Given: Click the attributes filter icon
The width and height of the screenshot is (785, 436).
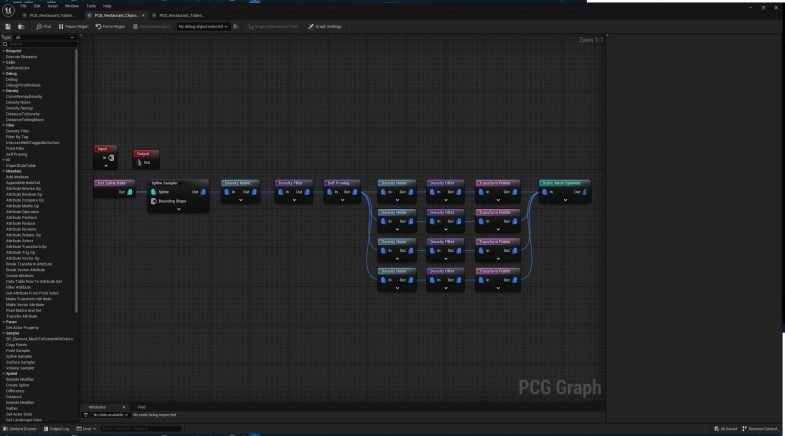Looking at the screenshot, I should [x=86, y=415].
